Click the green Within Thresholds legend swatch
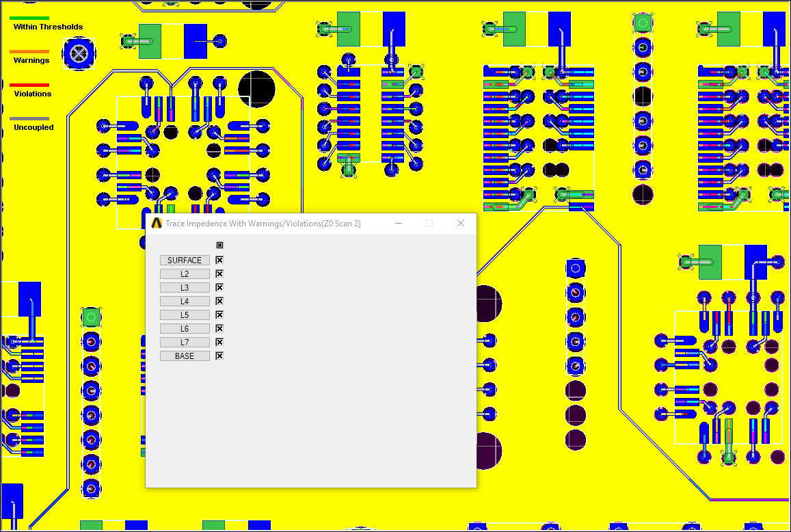791x532 pixels. (x=29, y=16)
